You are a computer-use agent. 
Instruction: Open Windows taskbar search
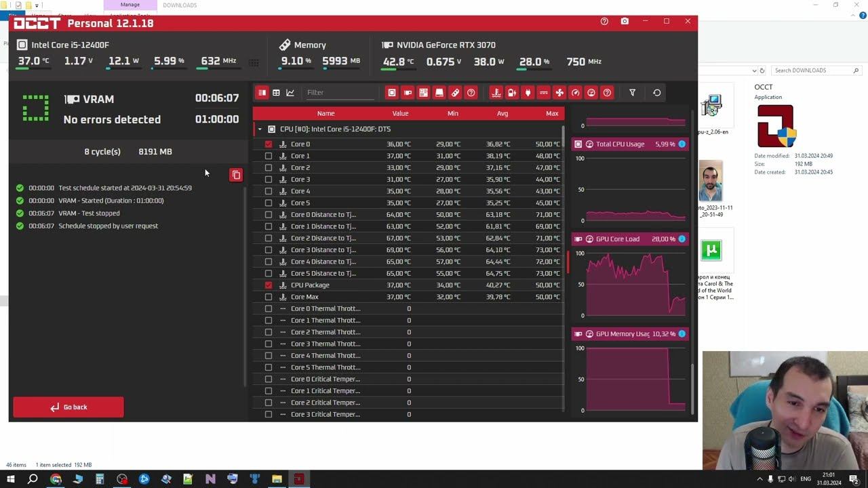coord(33,479)
